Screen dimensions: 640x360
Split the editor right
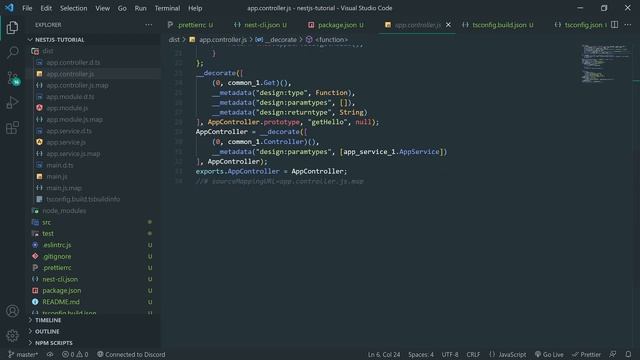(614, 25)
